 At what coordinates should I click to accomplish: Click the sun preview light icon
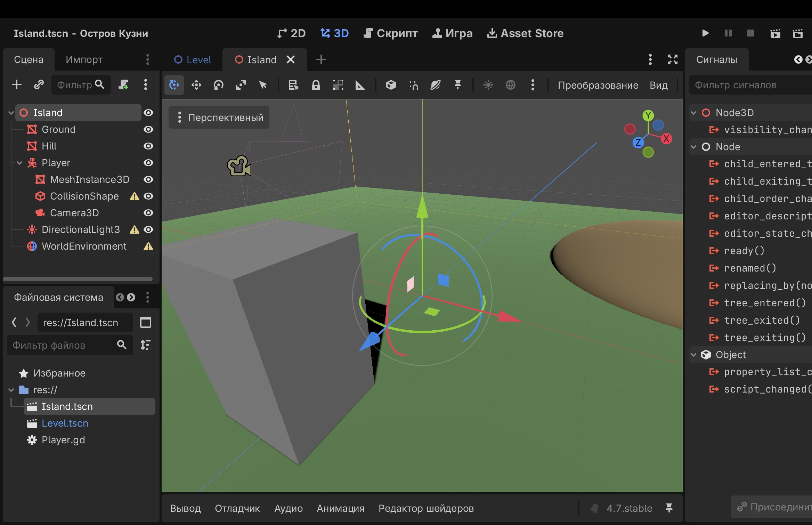pos(488,85)
